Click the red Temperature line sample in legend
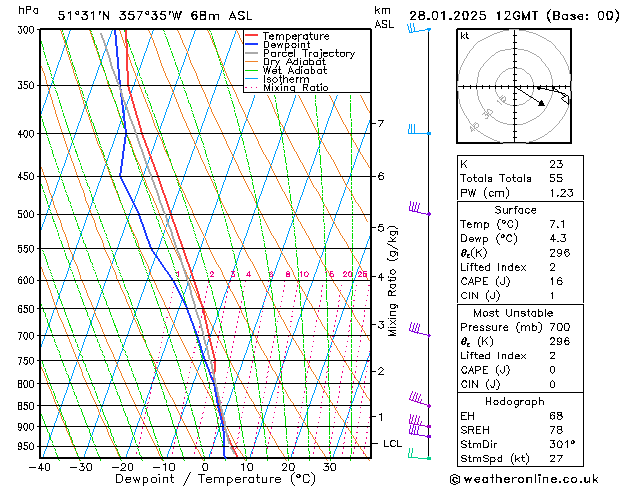 pyautogui.click(x=252, y=36)
